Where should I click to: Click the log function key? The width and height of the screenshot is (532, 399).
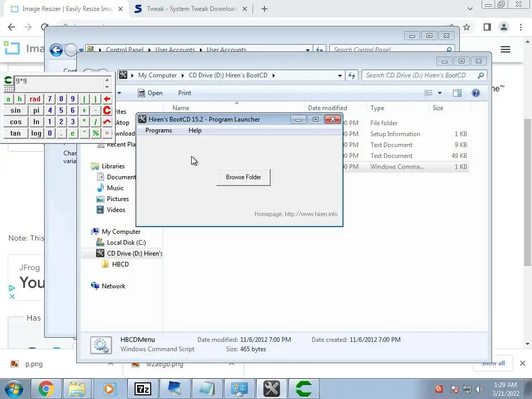pyautogui.click(x=36, y=134)
